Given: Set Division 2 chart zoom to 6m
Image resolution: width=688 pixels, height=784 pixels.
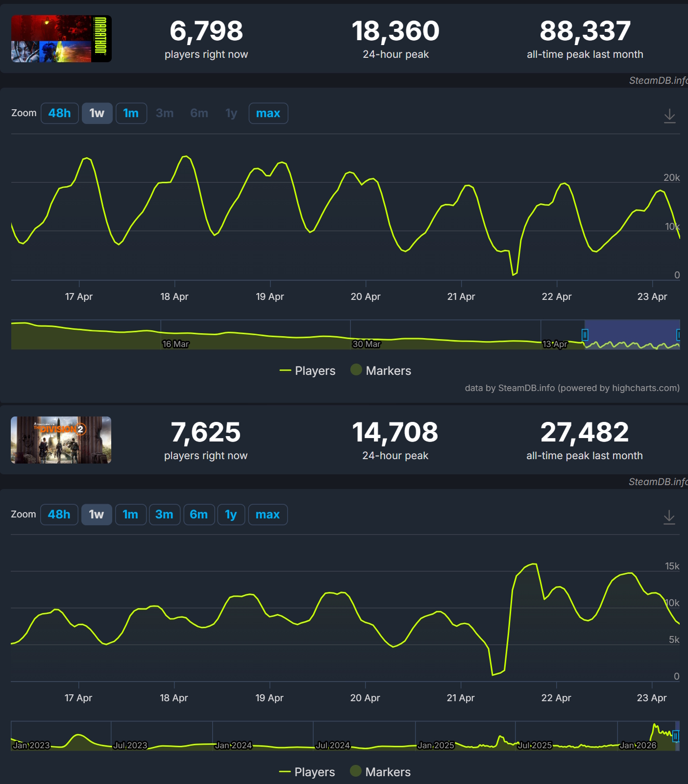Looking at the screenshot, I should [x=199, y=514].
